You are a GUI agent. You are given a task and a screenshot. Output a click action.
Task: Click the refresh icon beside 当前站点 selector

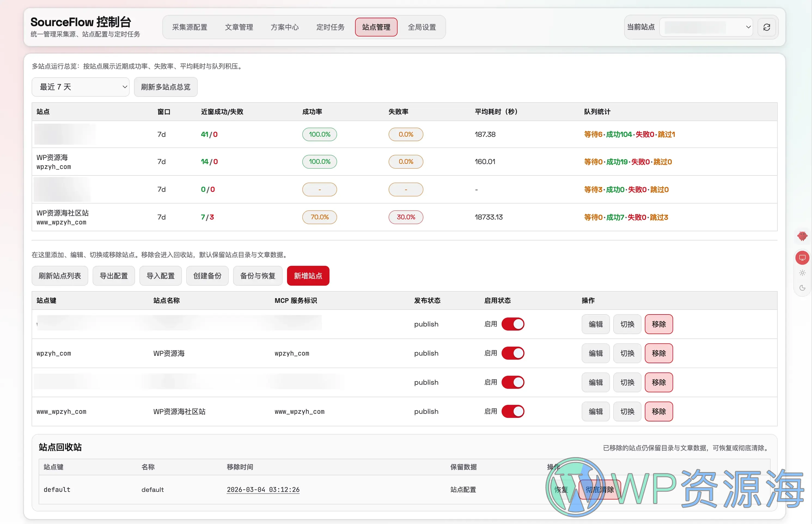pos(766,27)
